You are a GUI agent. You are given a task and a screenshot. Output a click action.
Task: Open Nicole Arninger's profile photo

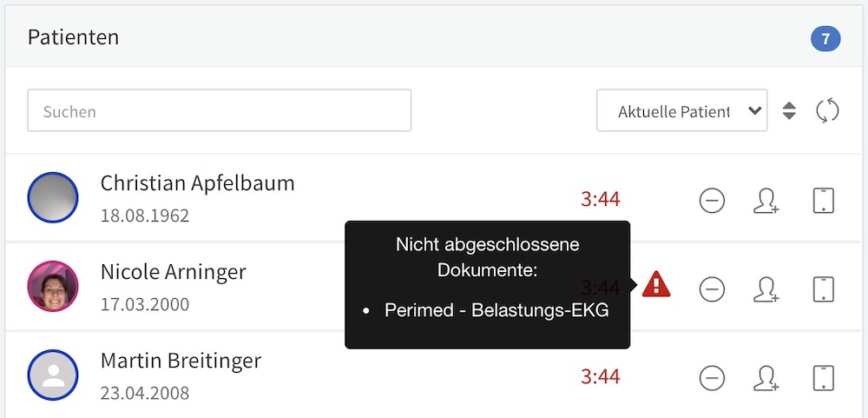coord(53,286)
